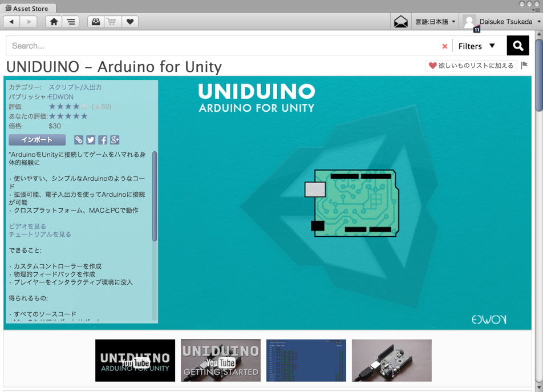Click the (59) review count
Screen dimensions: 543x392
click(x=102, y=107)
